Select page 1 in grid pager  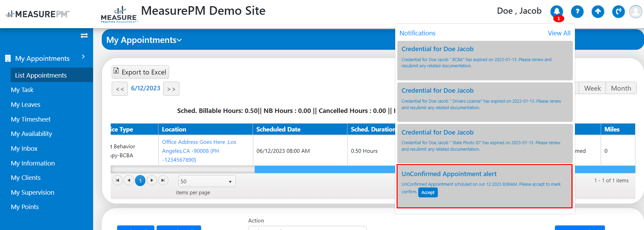pyautogui.click(x=140, y=181)
